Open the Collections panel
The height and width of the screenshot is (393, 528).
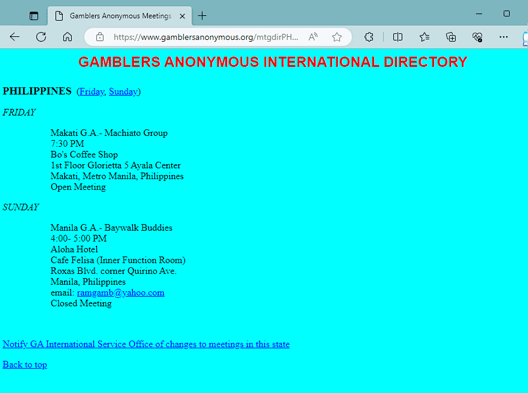pos(451,37)
